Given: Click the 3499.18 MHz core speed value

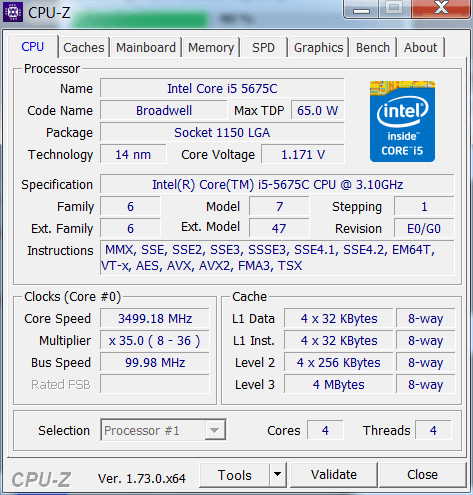Looking at the screenshot, I should click(x=155, y=319).
